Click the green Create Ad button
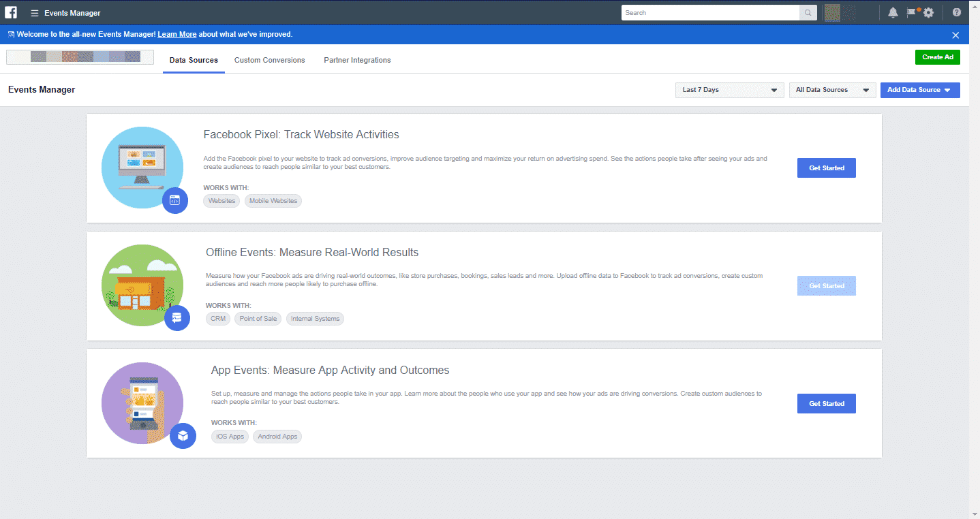 pos(938,57)
